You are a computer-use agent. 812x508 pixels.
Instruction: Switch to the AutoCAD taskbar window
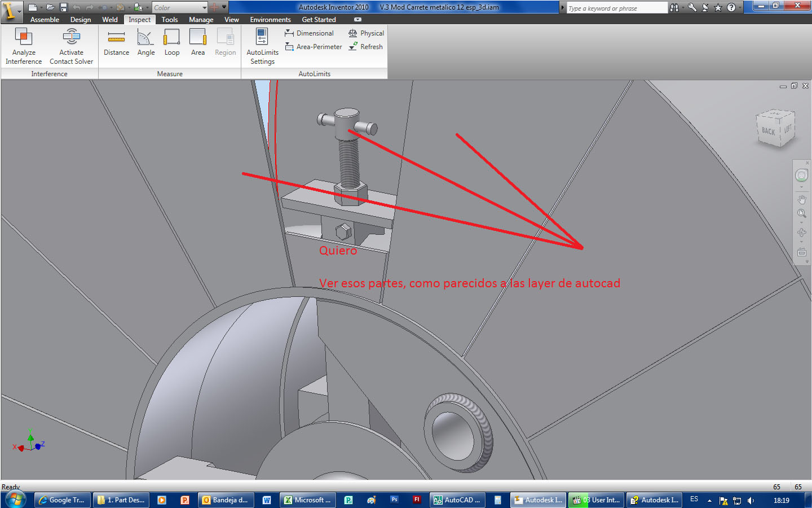(457, 500)
